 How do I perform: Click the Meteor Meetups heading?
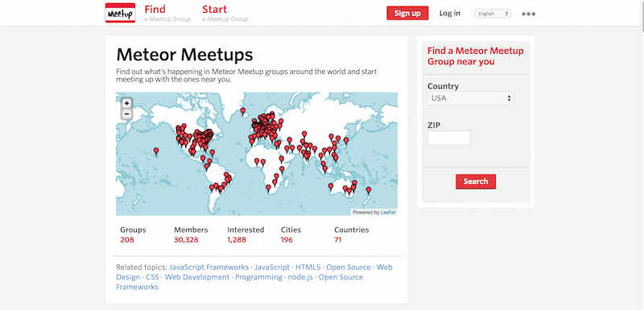184,54
